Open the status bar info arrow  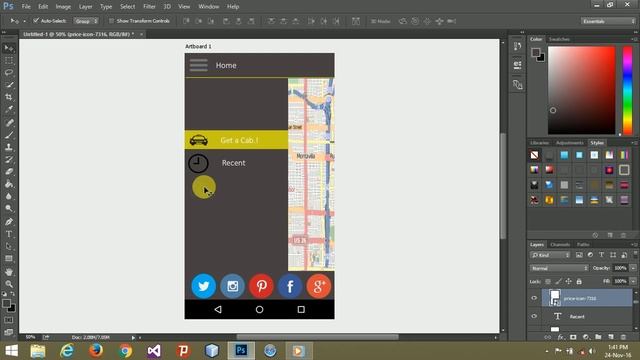[133, 338]
